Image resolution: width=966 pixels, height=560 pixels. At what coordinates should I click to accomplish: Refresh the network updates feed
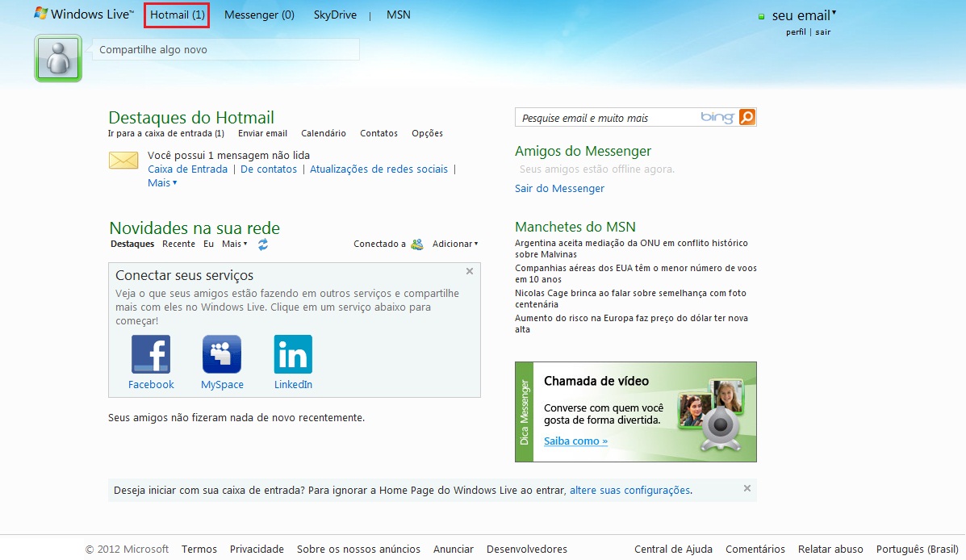pos(263,244)
